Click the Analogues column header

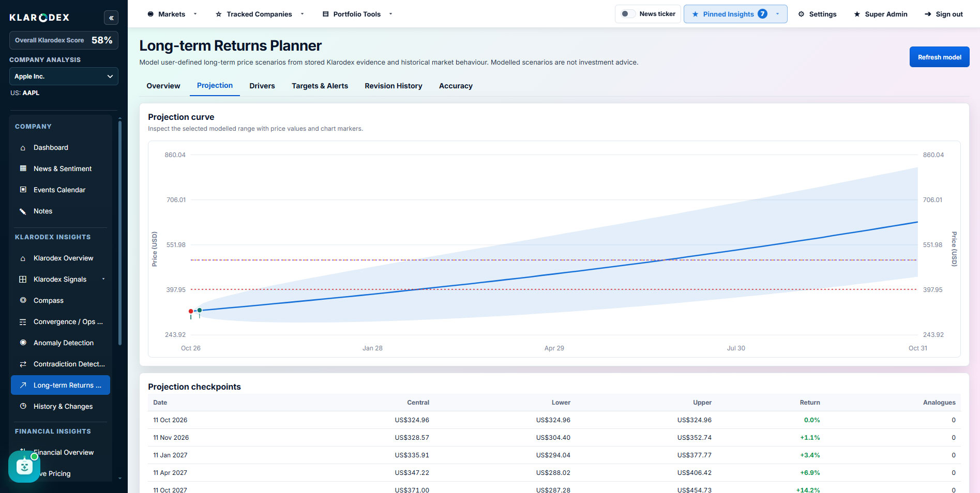pyautogui.click(x=939, y=403)
